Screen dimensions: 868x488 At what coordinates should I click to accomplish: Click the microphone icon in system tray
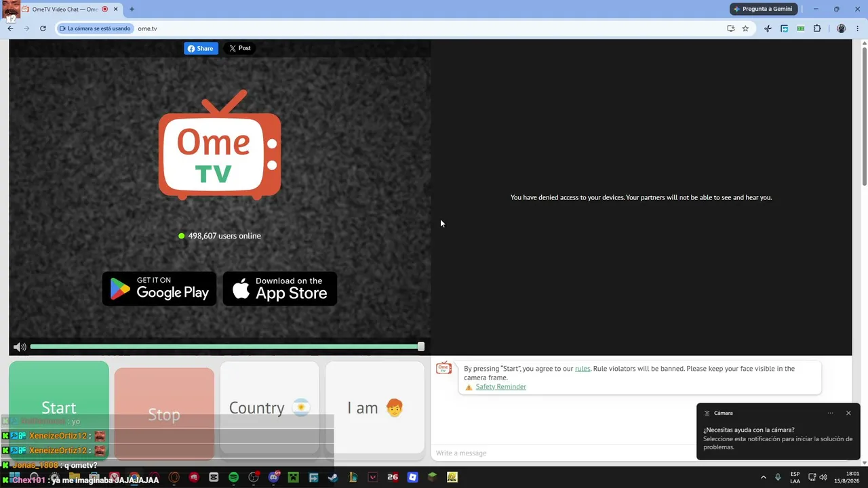click(x=778, y=477)
